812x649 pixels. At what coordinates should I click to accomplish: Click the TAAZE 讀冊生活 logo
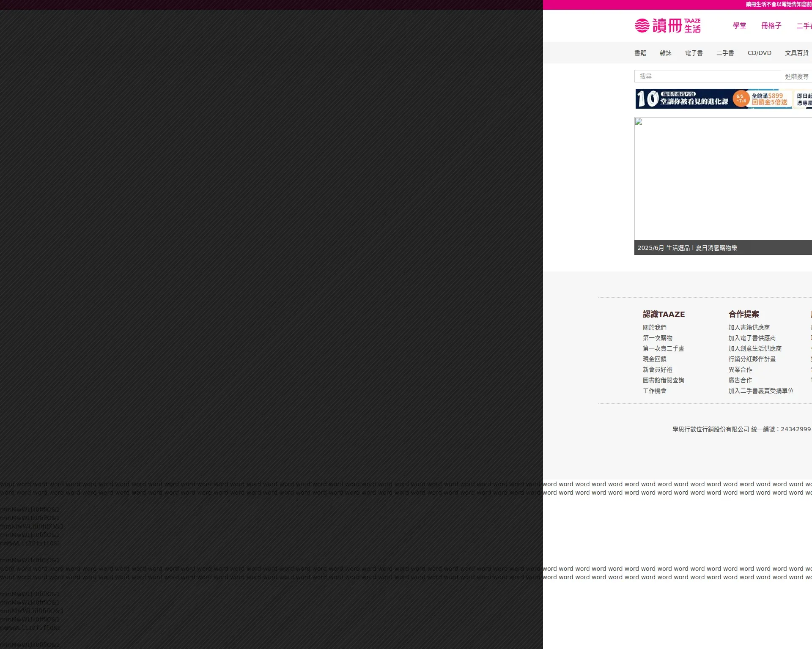[667, 26]
